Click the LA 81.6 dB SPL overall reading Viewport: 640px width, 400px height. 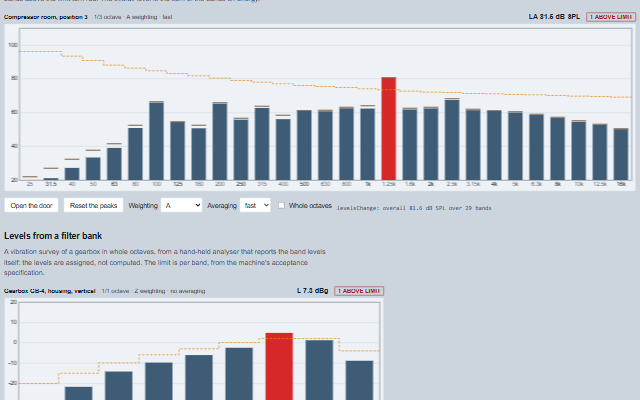point(554,17)
